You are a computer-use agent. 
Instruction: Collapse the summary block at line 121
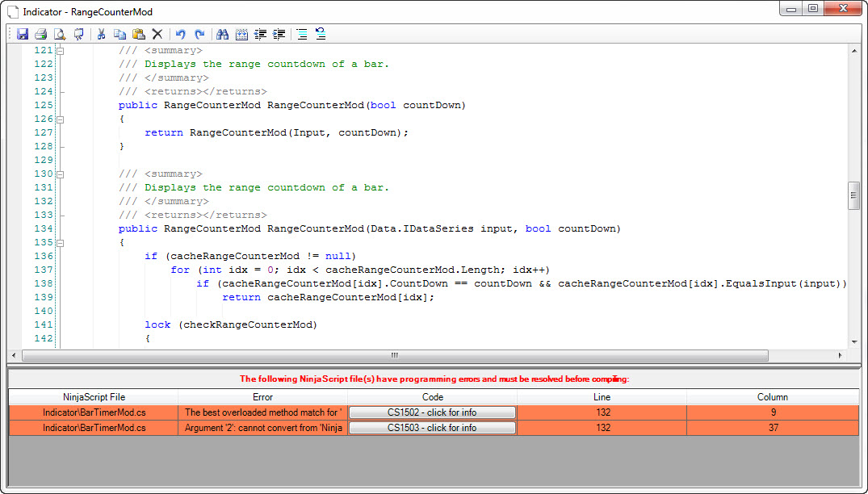coord(61,51)
